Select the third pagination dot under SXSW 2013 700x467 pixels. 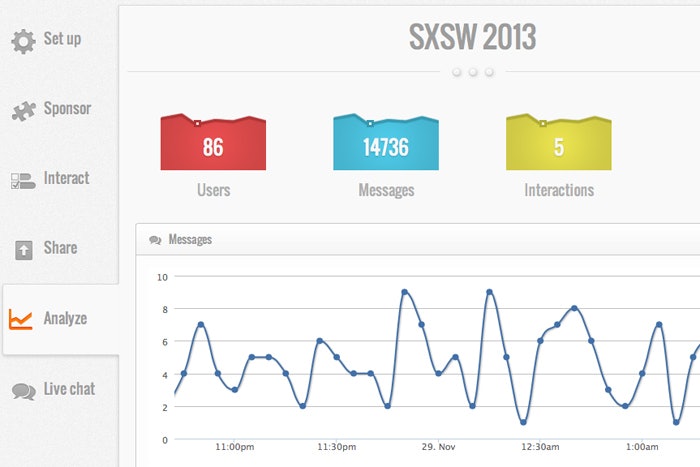pos(489,72)
